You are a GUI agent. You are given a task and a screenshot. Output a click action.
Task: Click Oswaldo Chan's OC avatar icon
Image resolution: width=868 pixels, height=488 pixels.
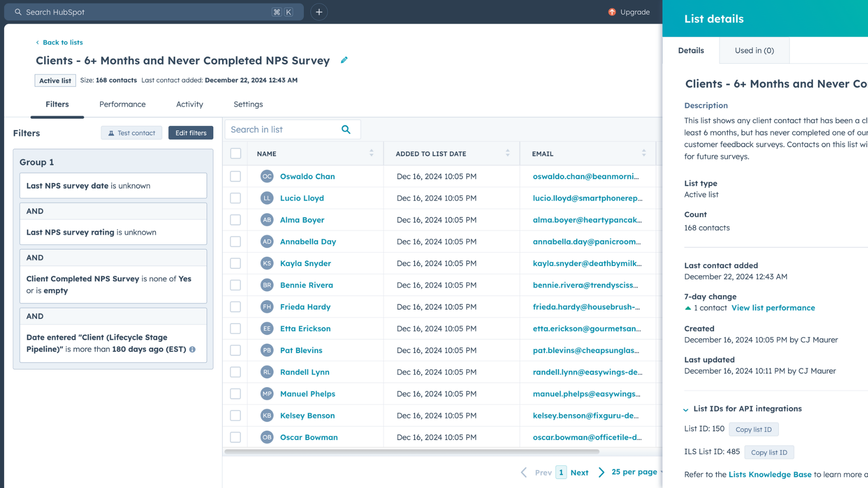[267, 176]
